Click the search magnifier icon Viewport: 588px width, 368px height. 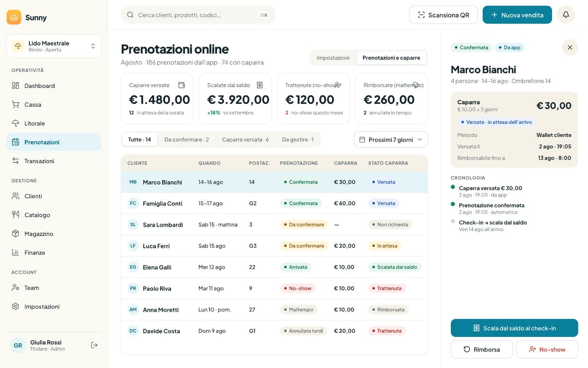[130, 15]
